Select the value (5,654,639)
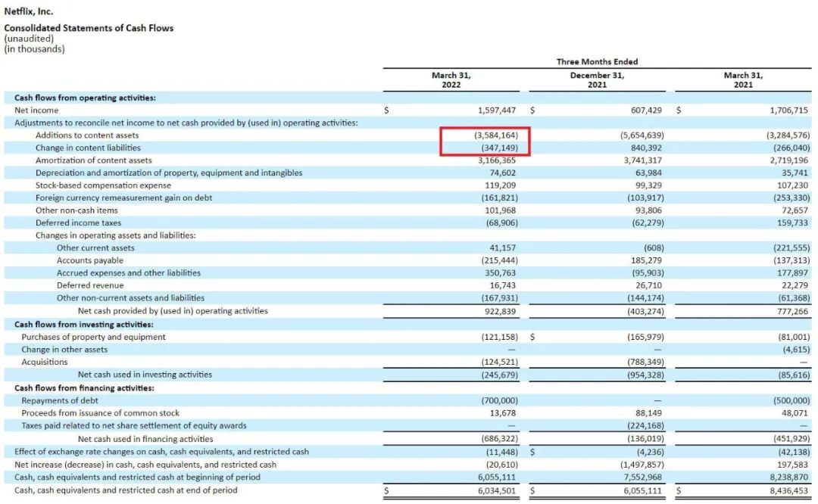This screenshot has width=818, height=504. point(642,135)
